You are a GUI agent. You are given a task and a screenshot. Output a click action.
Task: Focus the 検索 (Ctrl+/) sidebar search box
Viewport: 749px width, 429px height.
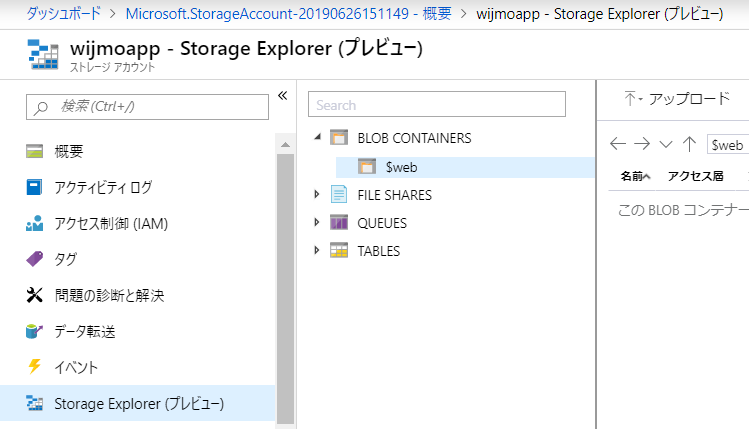pos(147,107)
